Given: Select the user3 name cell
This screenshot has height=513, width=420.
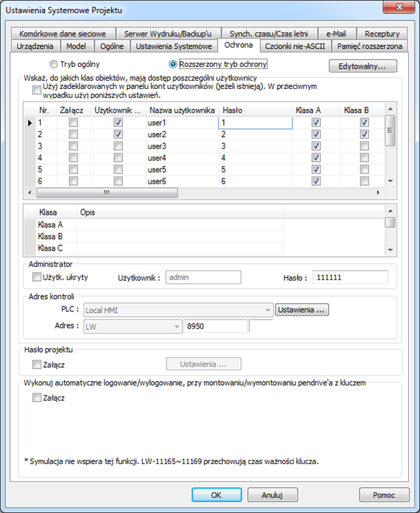Looking at the screenshot, I should click(182, 146).
